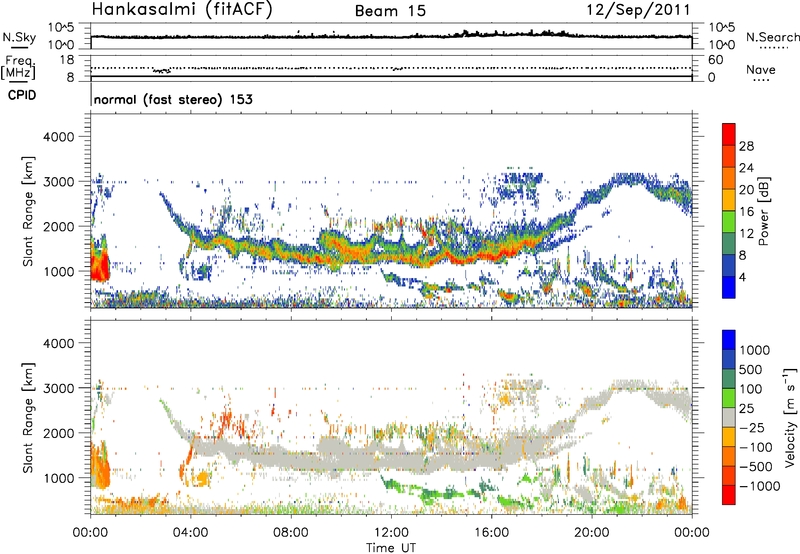Click orange echo patch near 00:00 in Velocity panel
The width and height of the screenshot is (800, 554).
pyautogui.click(x=99, y=467)
